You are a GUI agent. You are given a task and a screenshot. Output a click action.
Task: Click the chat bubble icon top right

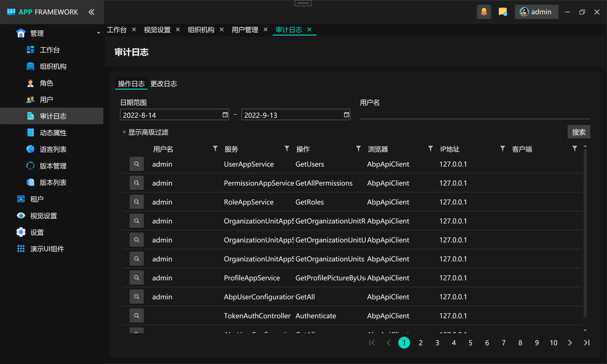tap(502, 12)
